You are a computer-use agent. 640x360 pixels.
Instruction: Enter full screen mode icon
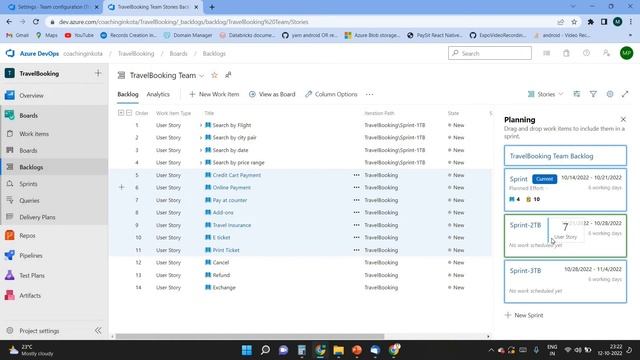625,94
